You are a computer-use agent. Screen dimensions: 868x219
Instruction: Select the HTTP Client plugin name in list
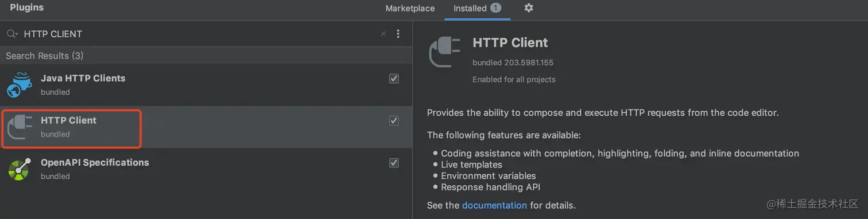pos(68,120)
